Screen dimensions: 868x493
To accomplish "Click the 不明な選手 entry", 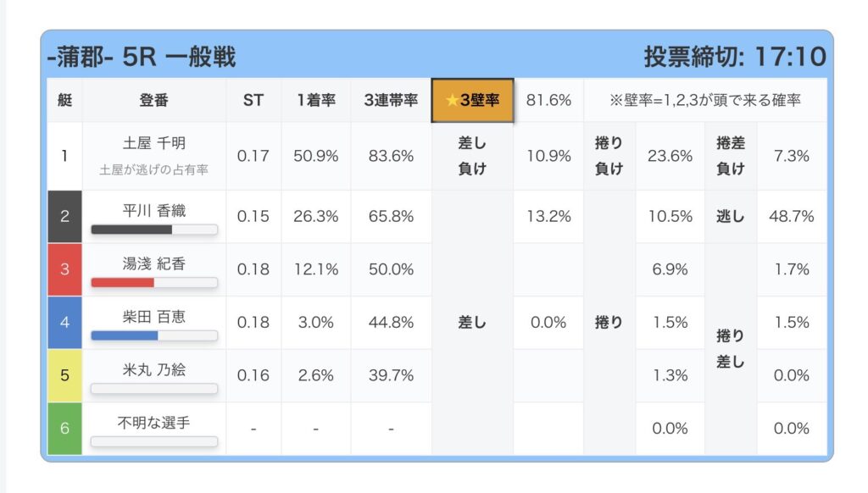I will click(x=153, y=421).
